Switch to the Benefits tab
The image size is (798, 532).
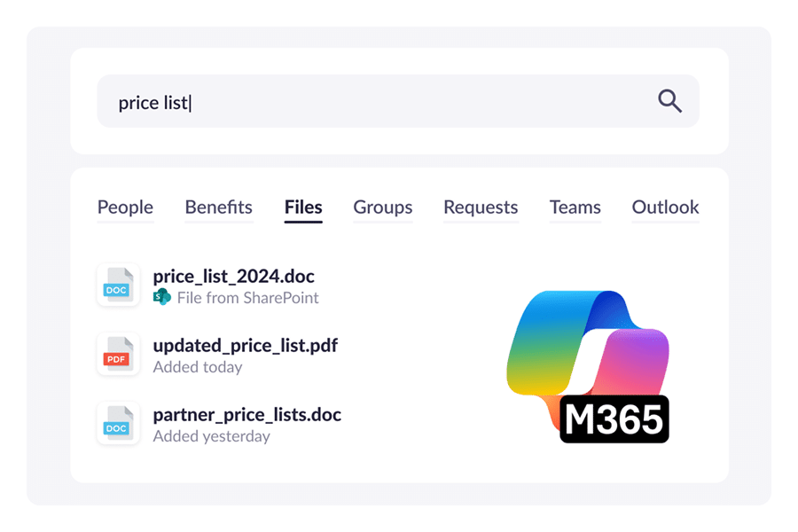point(219,207)
